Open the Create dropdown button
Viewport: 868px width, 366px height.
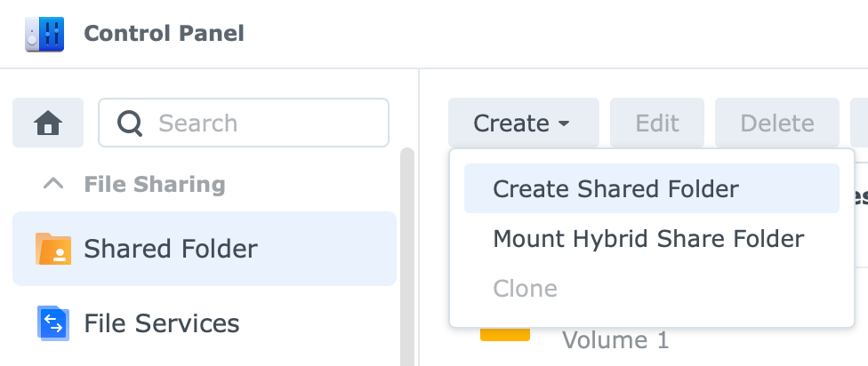[x=524, y=123]
